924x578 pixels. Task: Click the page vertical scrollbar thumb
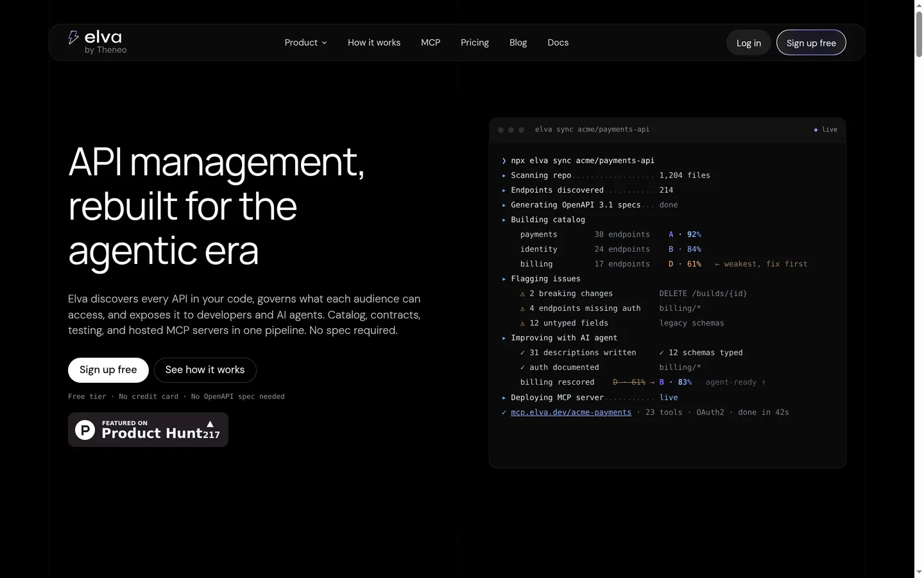919,33
